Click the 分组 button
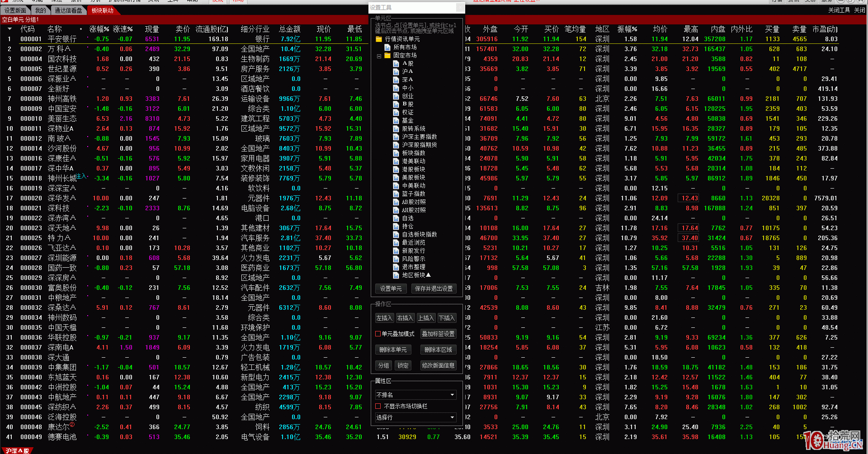This screenshot has height=454, width=868. click(x=383, y=365)
